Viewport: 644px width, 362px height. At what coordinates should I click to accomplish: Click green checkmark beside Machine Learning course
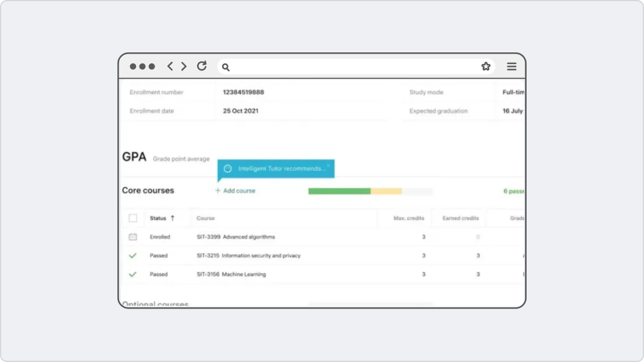[x=133, y=274]
